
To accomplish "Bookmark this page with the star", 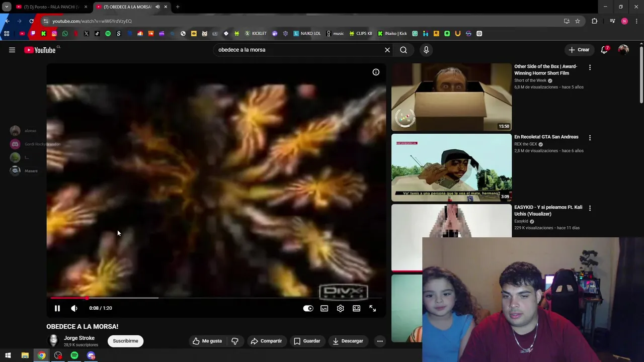I will pos(578,21).
